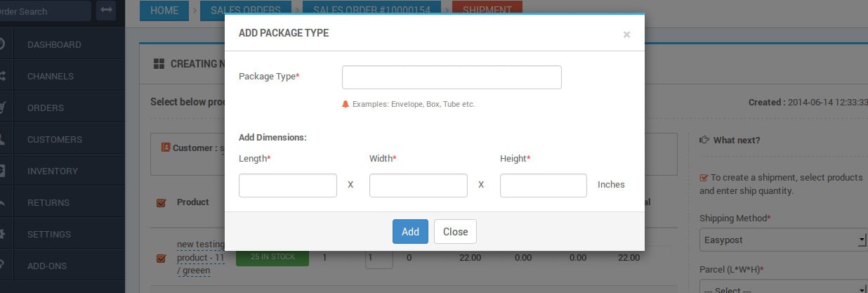Click the Package Type input field
868x293 pixels.
click(452, 77)
